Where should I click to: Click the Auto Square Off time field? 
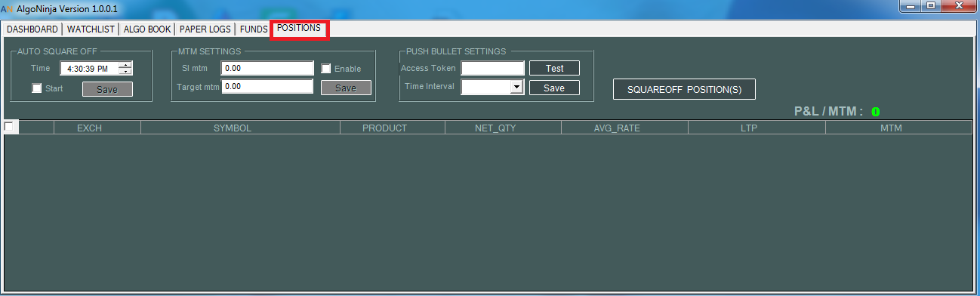(89, 68)
